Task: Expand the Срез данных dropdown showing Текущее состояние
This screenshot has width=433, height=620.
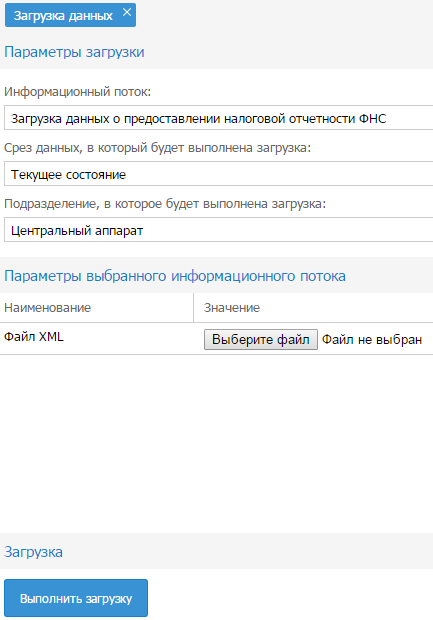Action: (x=218, y=174)
